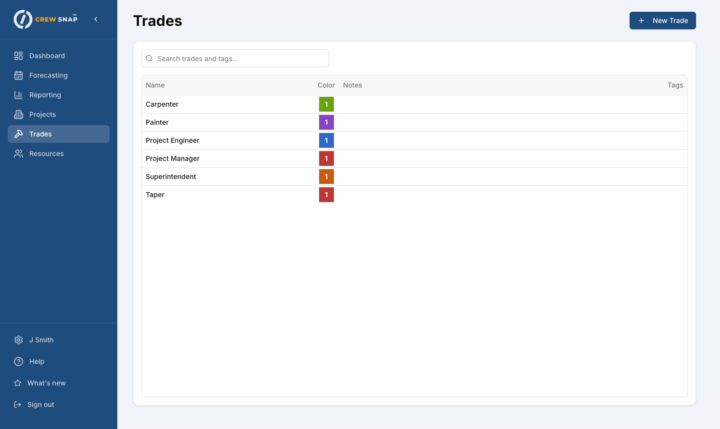720x429 pixels.
Task: Open J Smith settings gear icon
Action: pos(18,340)
